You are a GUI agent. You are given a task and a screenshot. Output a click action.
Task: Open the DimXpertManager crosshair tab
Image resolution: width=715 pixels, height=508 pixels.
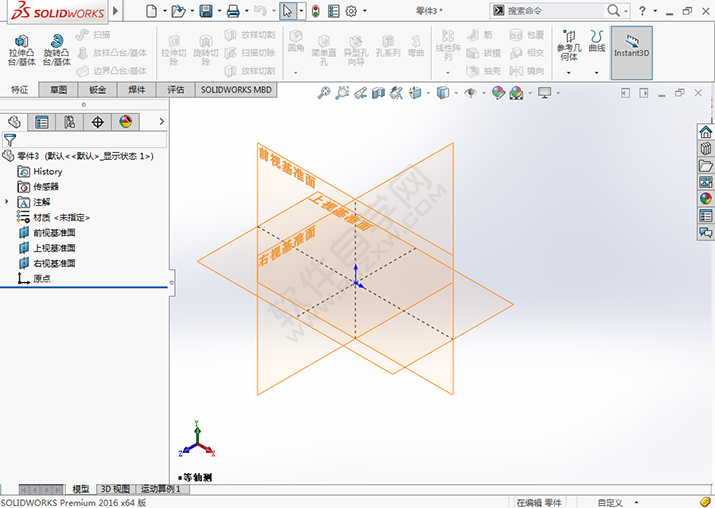pos(97,122)
